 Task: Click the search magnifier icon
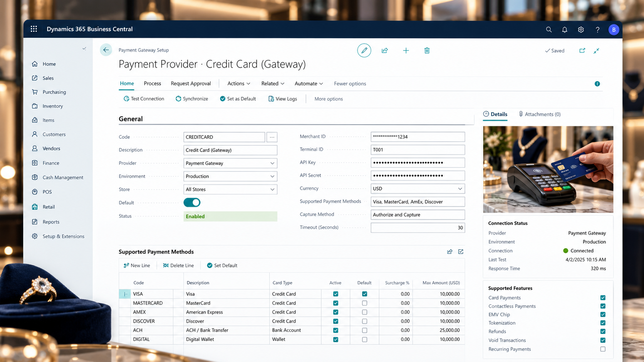click(549, 30)
